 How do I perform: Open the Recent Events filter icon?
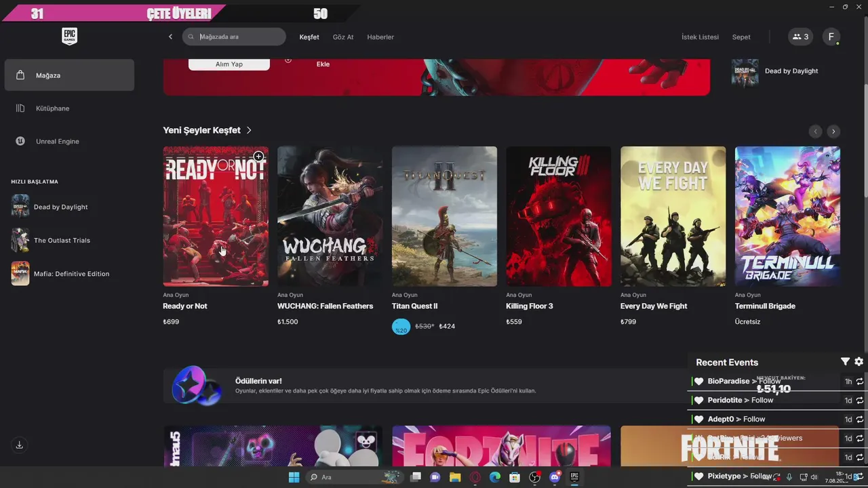(x=845, y=362)
